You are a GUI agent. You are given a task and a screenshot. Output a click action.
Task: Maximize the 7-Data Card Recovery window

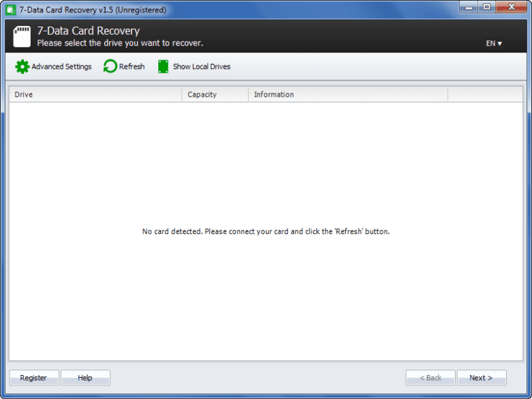point(486,7)
